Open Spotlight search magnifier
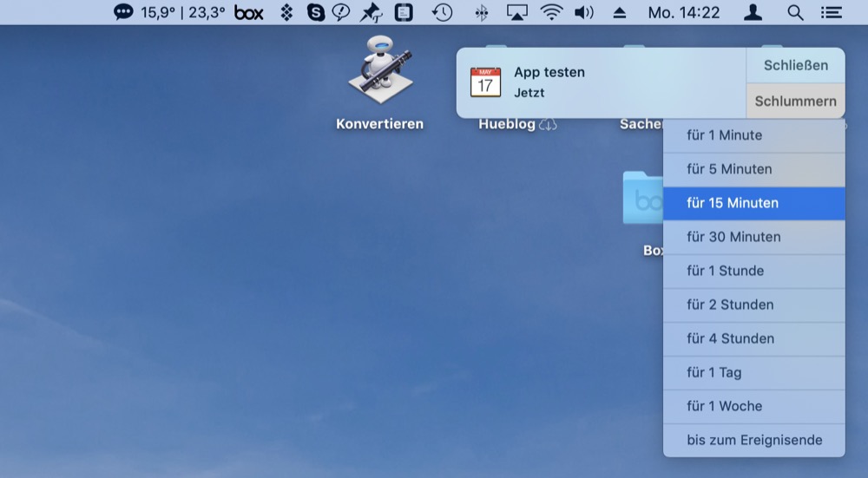 click(795, 12)
